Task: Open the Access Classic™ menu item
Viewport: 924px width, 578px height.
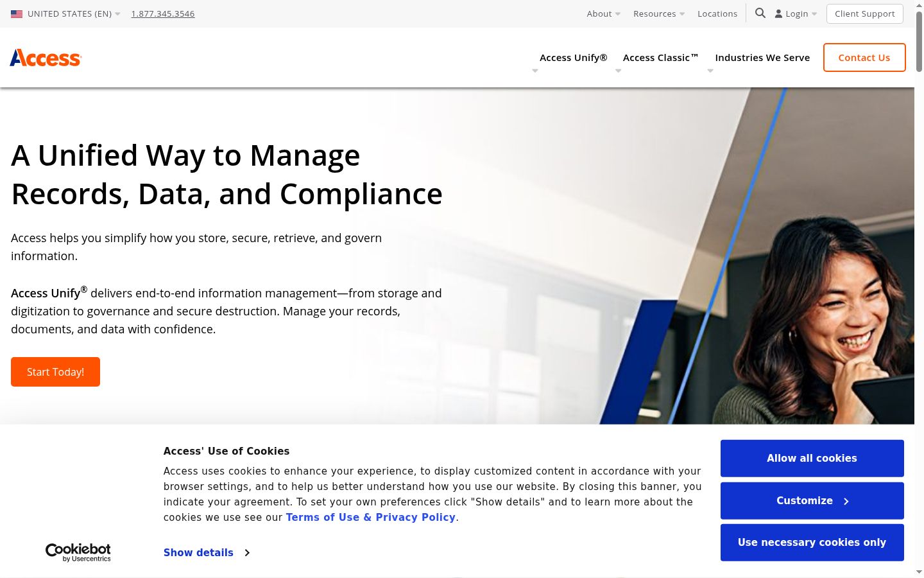Action: pyautogui.click(x=660, y=58)
